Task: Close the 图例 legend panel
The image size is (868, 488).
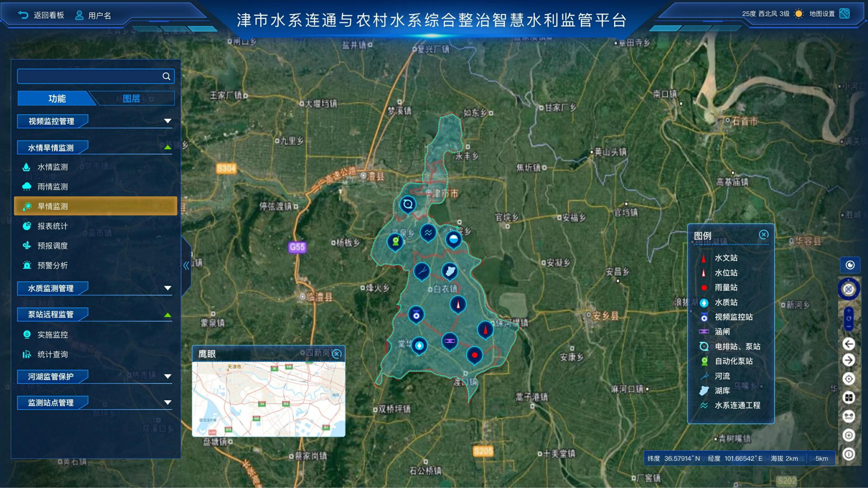Action: coord(764,234)
